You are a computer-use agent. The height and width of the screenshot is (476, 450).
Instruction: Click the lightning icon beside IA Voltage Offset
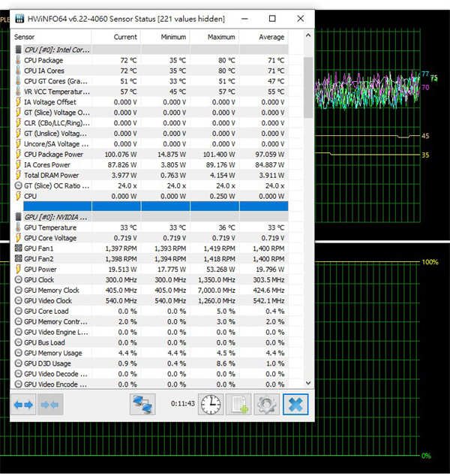point(18,102)
